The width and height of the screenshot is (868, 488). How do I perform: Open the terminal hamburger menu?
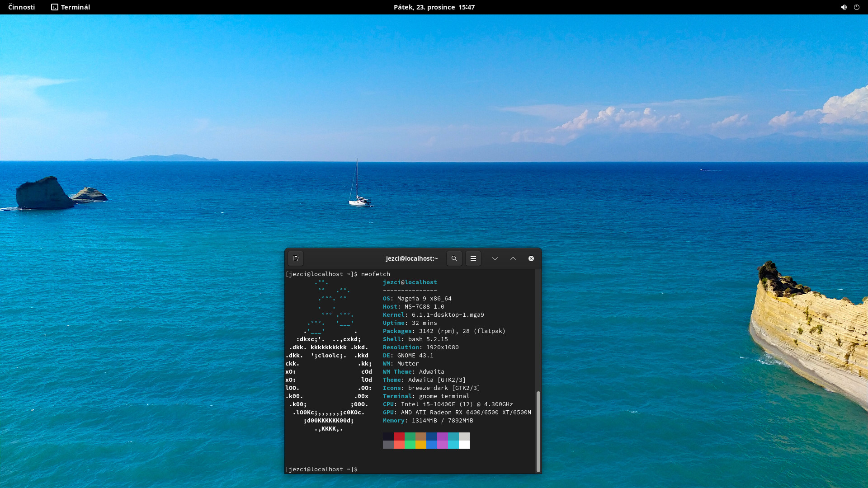473,258
